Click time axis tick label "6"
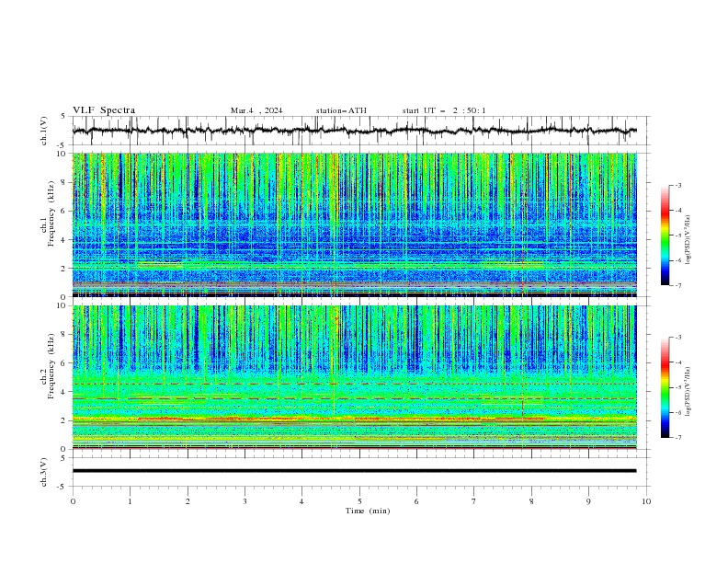Screen dimensions: 728x563 tap(416, 501)
